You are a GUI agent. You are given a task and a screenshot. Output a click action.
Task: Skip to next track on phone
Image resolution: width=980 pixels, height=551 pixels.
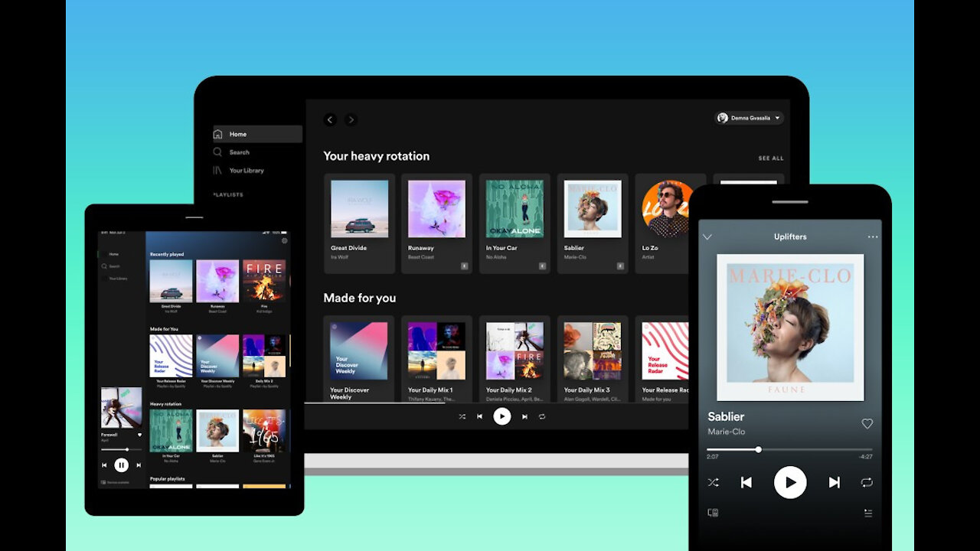click(835, 483)
